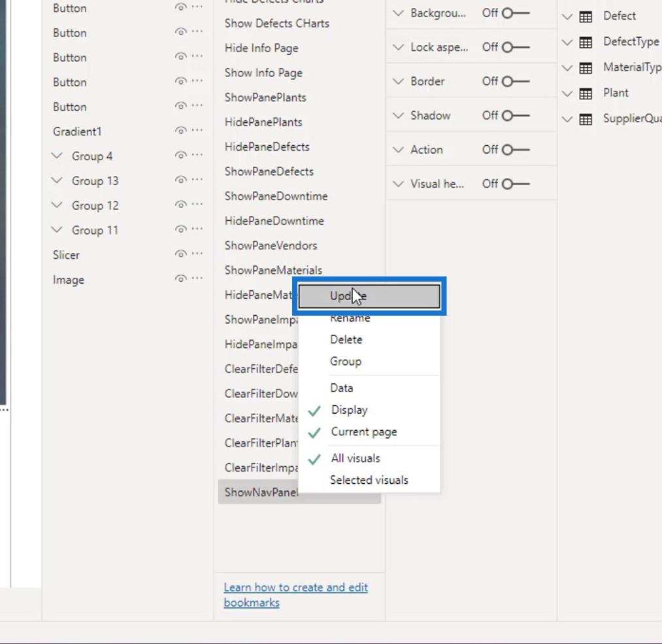Turn on the Visual header toggle
Screen dimensions: 662x644
[516, 184]
